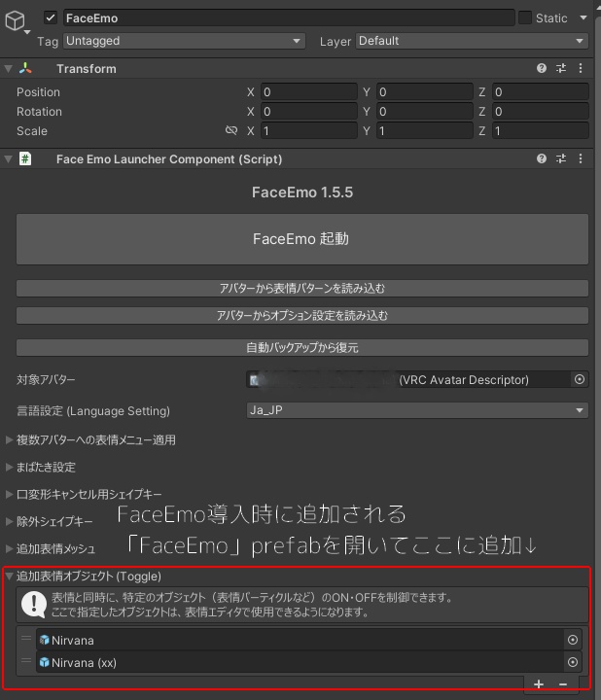Open object picker for 対象アバター
601x700 pixels.
580,379
